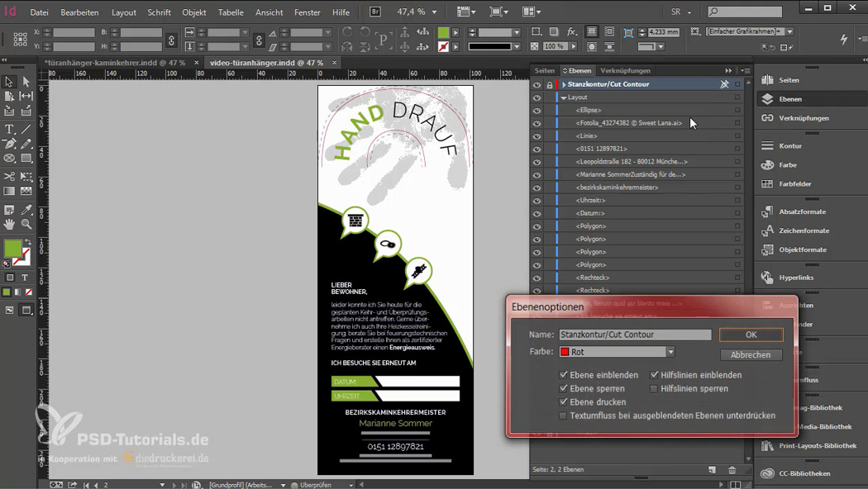Screen dimensions: 868x489
Task: Select the Pen tool
Action: [9, 144]
